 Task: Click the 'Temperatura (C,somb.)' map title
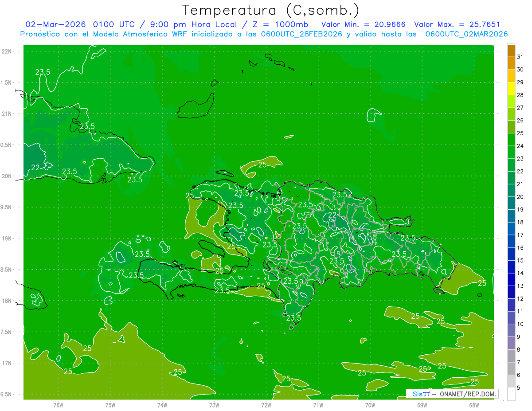pyautogui.click(x=271, y=10)
